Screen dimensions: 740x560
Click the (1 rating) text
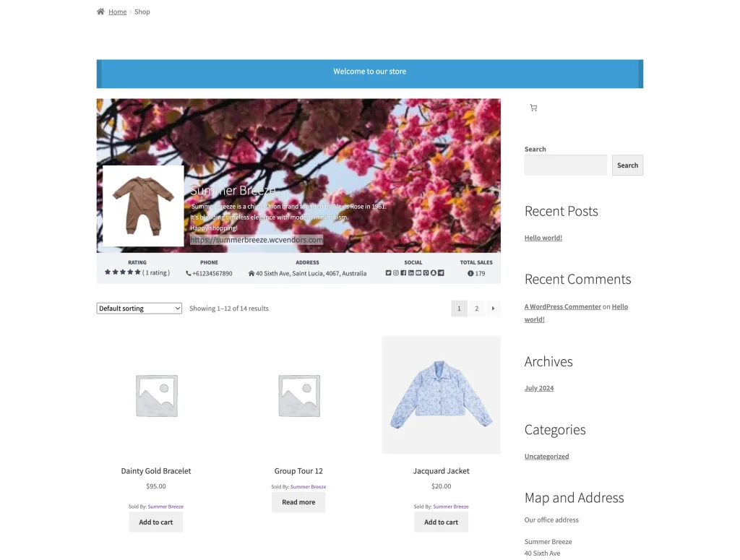pyautogui.click(x=156, y=272)
